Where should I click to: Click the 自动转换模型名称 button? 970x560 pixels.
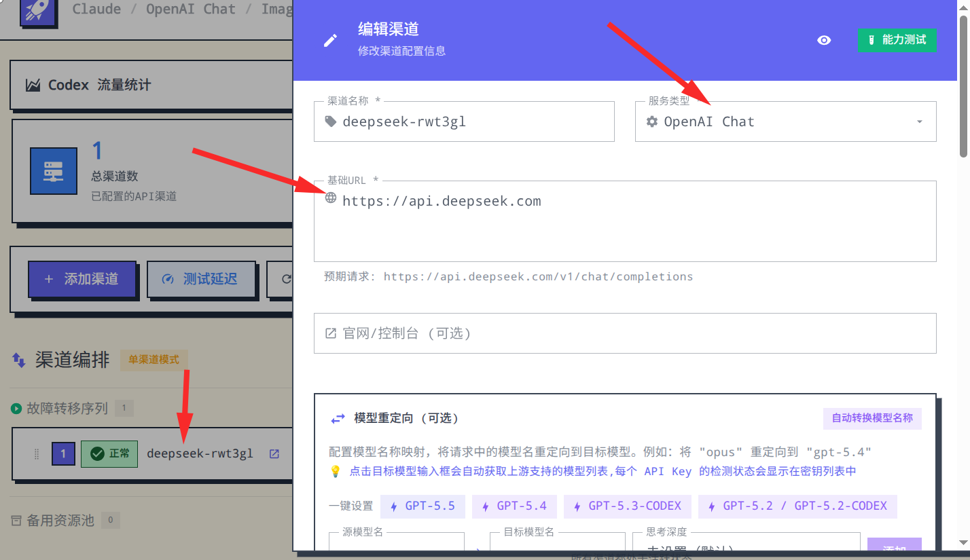point(872,418)
